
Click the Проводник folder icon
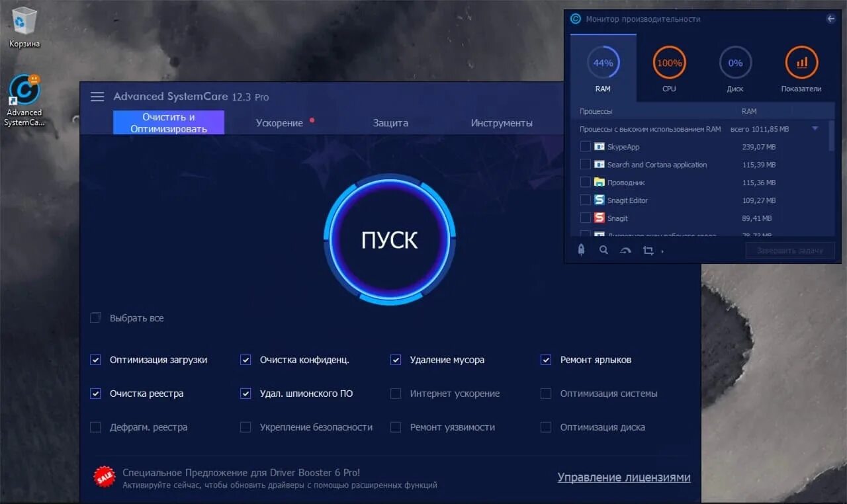600,182
